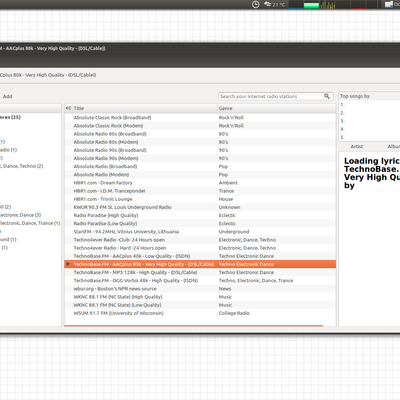Image resolution: width=400 pixels, height=400 pixels.
Task: Click the search magnifier icon
Action: [x=327, y=96]
